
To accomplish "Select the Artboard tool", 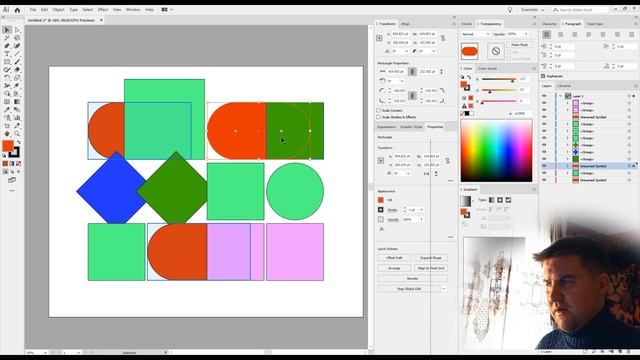I will coord(7,126).
